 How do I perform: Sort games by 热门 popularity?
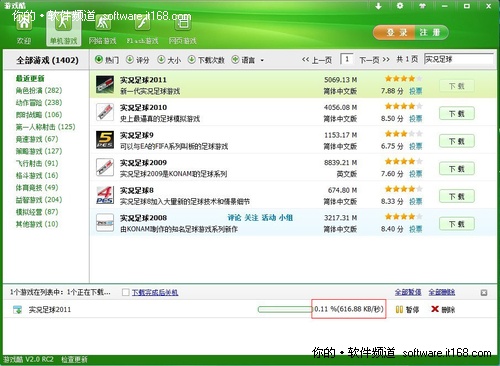tap(107, 60)
